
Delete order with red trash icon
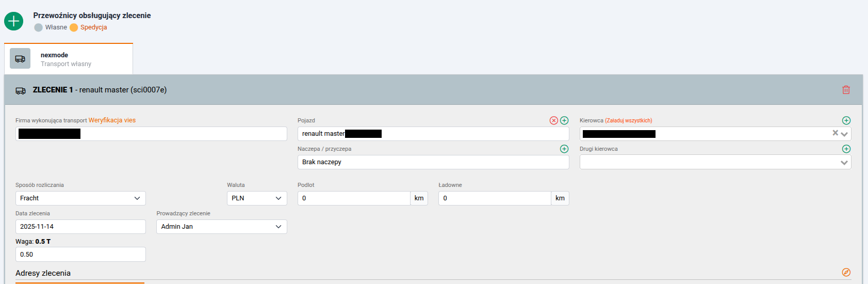coord(846,90)
